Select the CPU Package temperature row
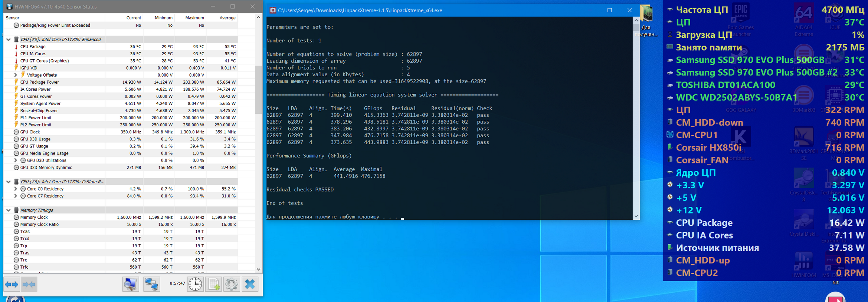The image size is (868, 302). 121,47
